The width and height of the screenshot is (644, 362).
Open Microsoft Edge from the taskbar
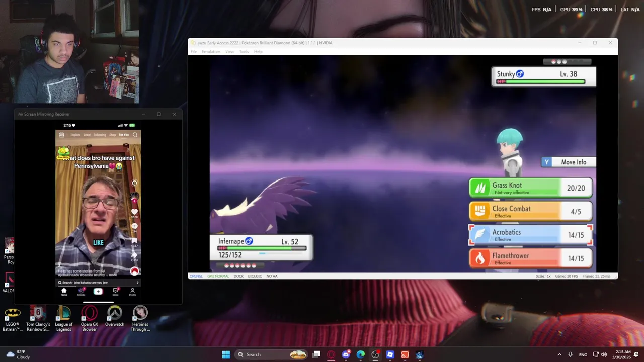(360, 355)
